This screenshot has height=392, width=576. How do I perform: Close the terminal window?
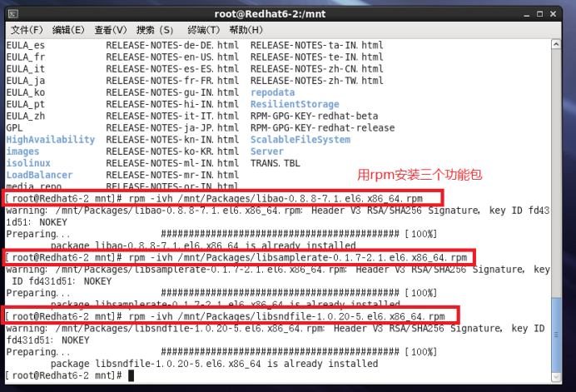(553, 14)
